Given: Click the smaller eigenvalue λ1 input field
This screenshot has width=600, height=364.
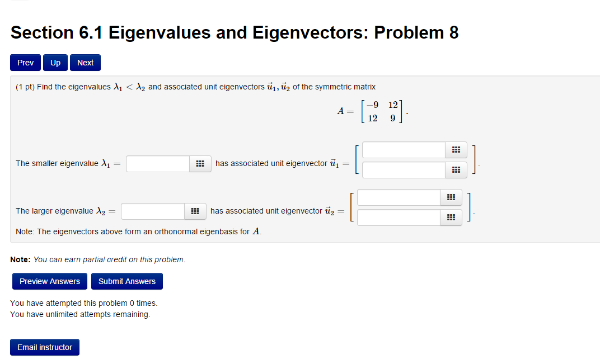Looking at the screenshot, I should (x=157, y=163).
